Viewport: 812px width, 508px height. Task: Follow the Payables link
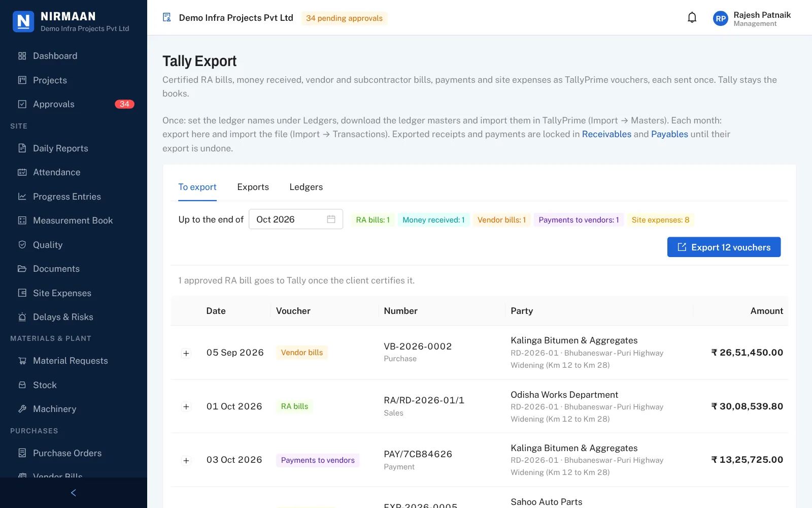point(669,134)
